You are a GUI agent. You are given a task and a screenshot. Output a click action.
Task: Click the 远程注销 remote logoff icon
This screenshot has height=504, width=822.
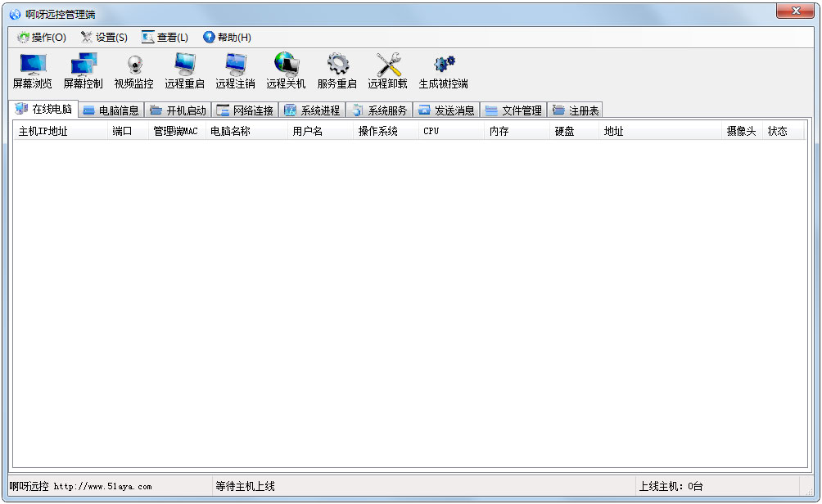235,70
